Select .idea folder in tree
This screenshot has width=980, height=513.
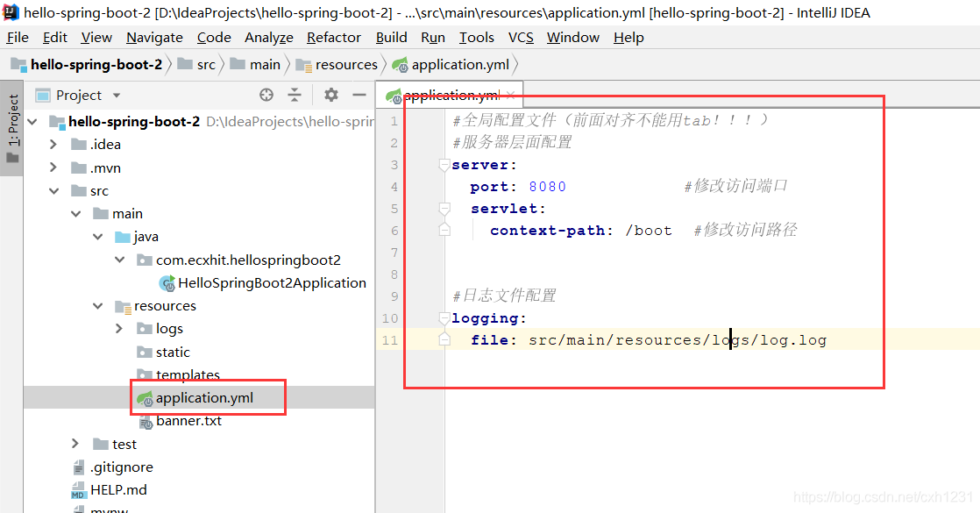coord(105,145)
